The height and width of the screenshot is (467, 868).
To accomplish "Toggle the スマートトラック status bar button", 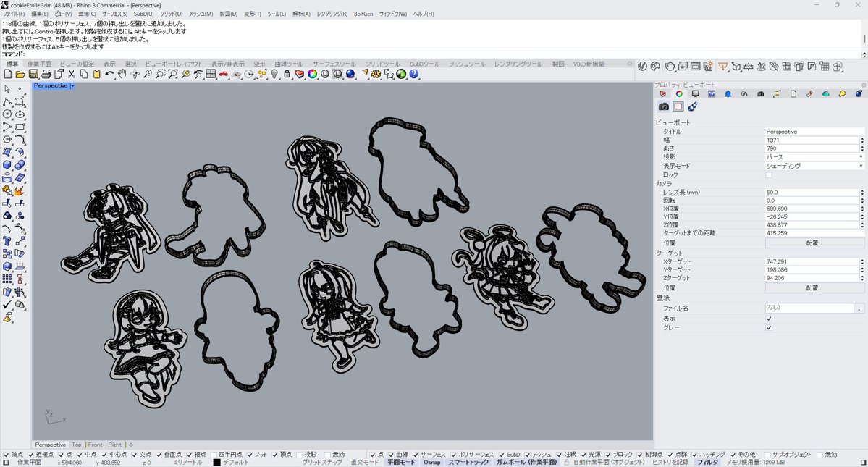I will coord(468,462).
